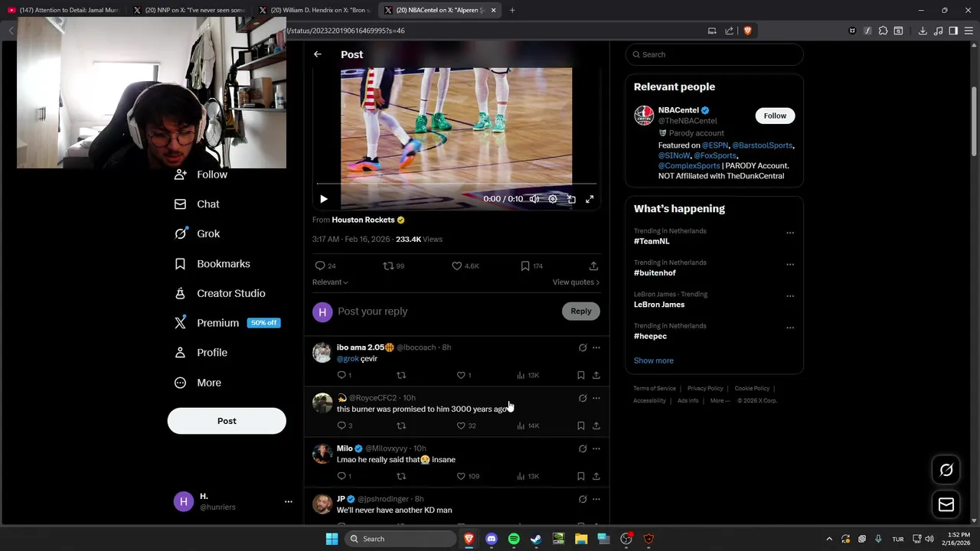
Task: Open Spotify from the taskbar
Action: click(514, 539)
